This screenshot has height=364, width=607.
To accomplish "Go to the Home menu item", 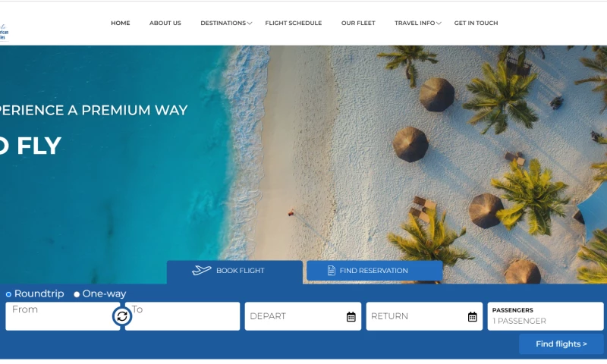I will click(121, 24).
